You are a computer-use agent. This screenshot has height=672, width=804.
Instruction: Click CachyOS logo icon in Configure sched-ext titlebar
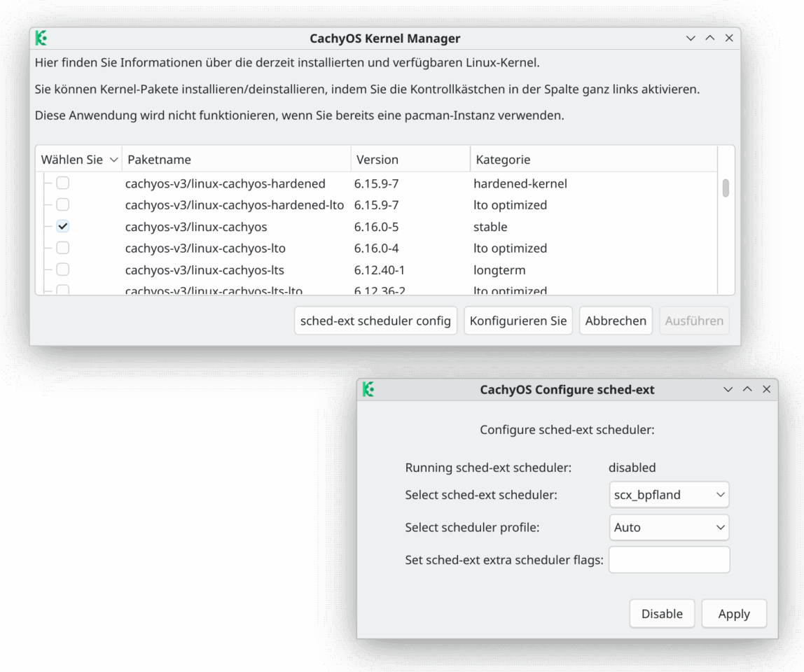[368, 390]
